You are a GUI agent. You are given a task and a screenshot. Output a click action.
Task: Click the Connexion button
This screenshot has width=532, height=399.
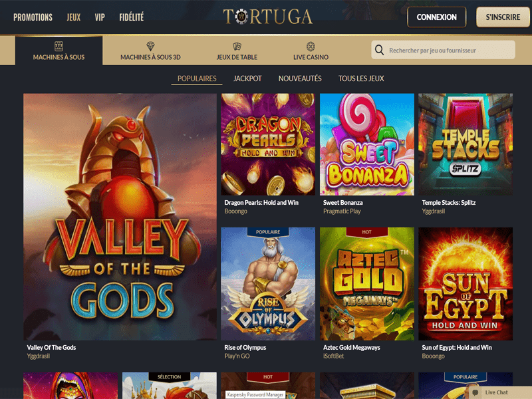click(x=436, y=17)
